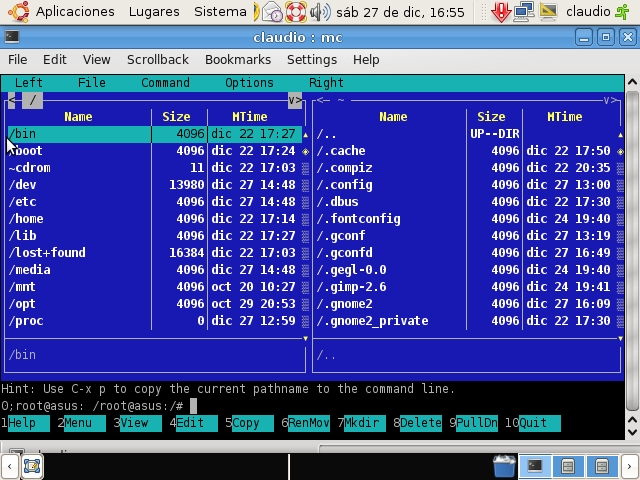Click the show desktop icon in bottom panel
The image size is (640, 480).
[x=32, y=466]
